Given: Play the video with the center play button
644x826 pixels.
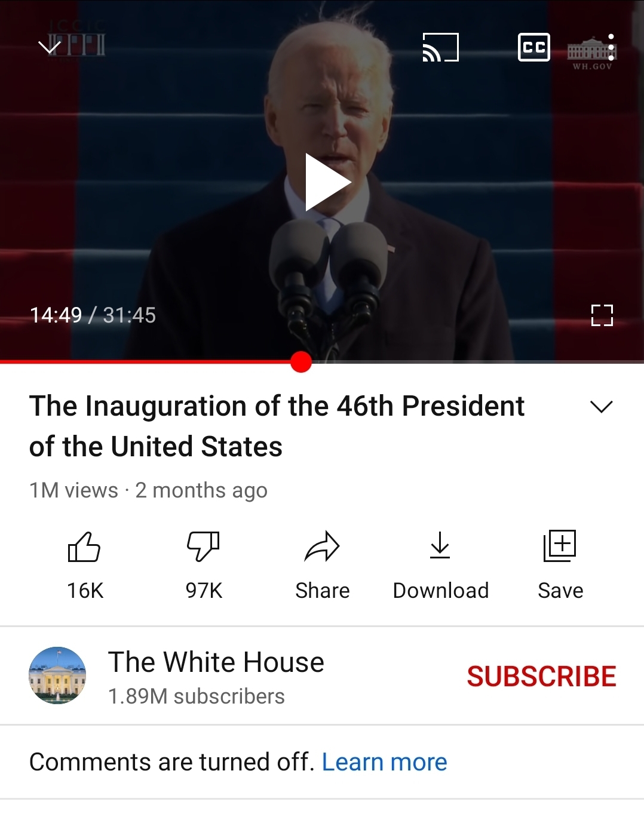Looking at the screenshot, I should [327, 182].
